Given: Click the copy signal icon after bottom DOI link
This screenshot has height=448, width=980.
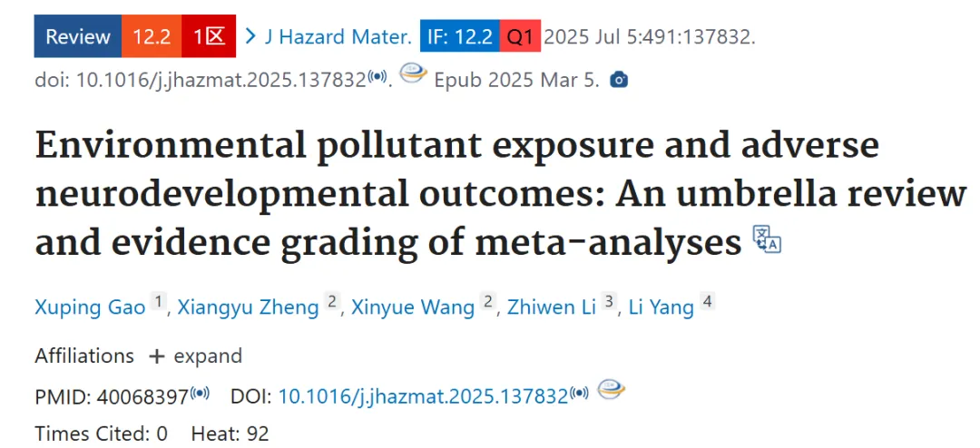Looking at the screenshot, I should click(x=579, y=393).
